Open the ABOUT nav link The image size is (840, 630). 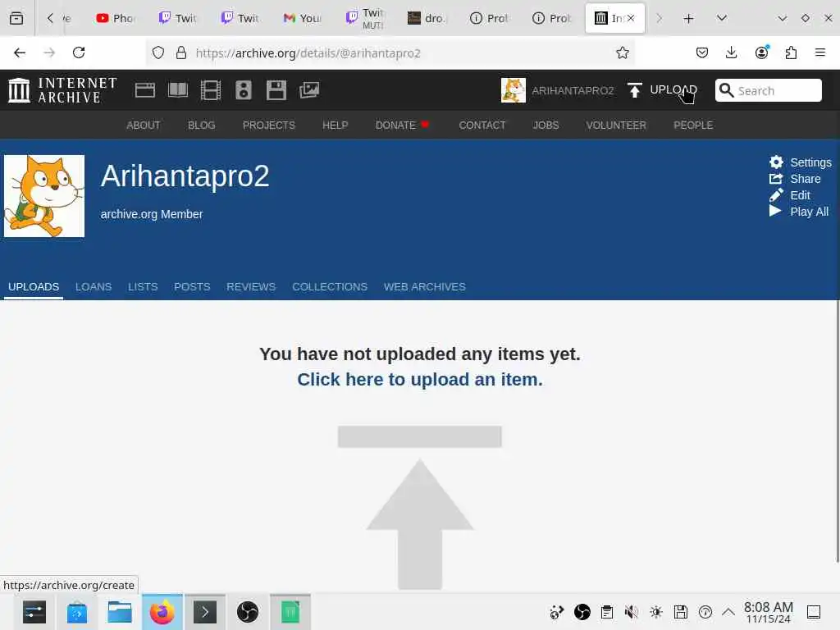tap(143, 126)
